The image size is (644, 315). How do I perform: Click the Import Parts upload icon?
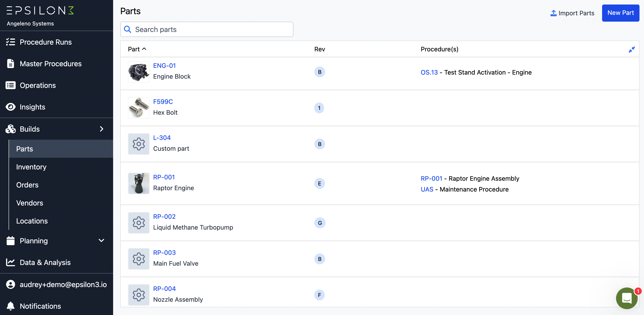553,13
